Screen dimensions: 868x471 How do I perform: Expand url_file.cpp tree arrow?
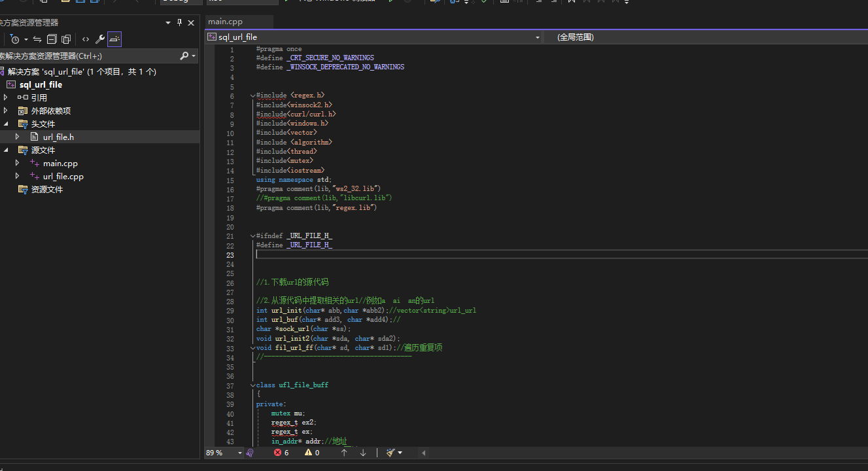(x=18, y=176)
